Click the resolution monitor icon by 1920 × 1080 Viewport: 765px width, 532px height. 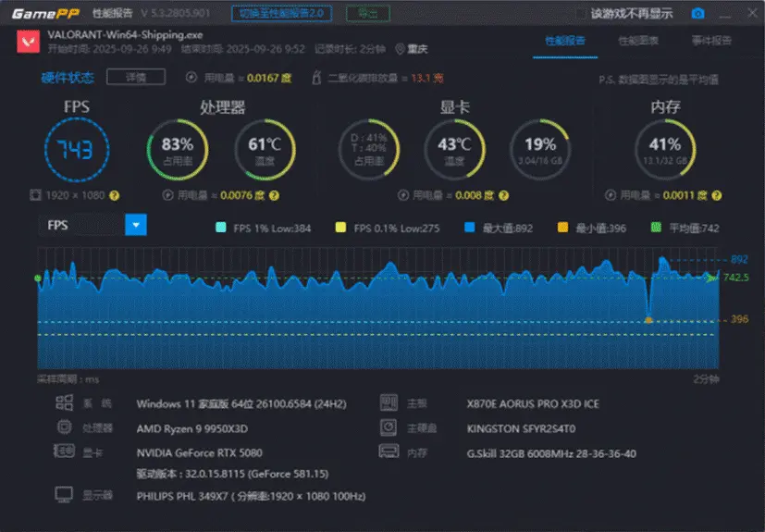(x=36, y=195)
